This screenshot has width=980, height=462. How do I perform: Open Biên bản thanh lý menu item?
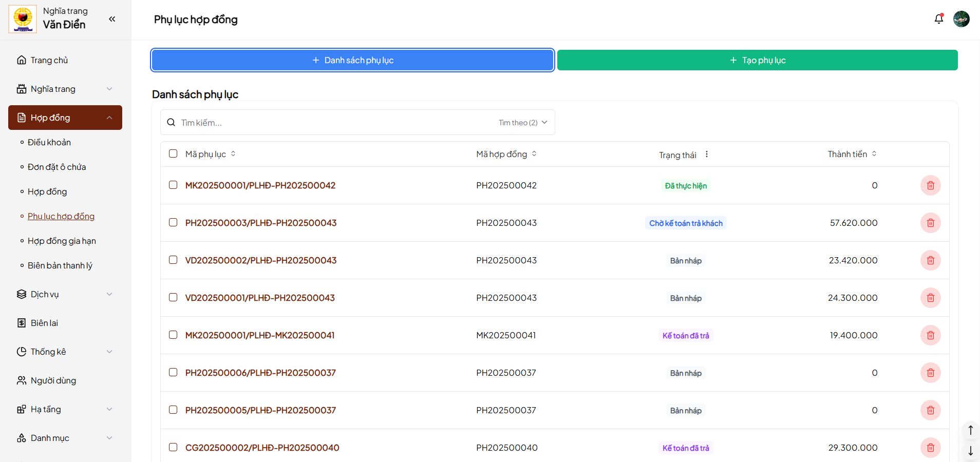click(x=60, y=265)
